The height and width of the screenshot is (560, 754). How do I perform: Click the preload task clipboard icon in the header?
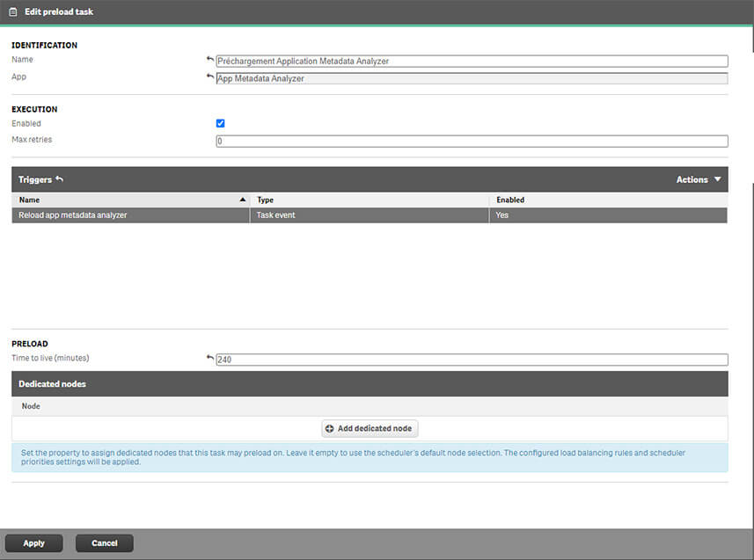[11, 13]
